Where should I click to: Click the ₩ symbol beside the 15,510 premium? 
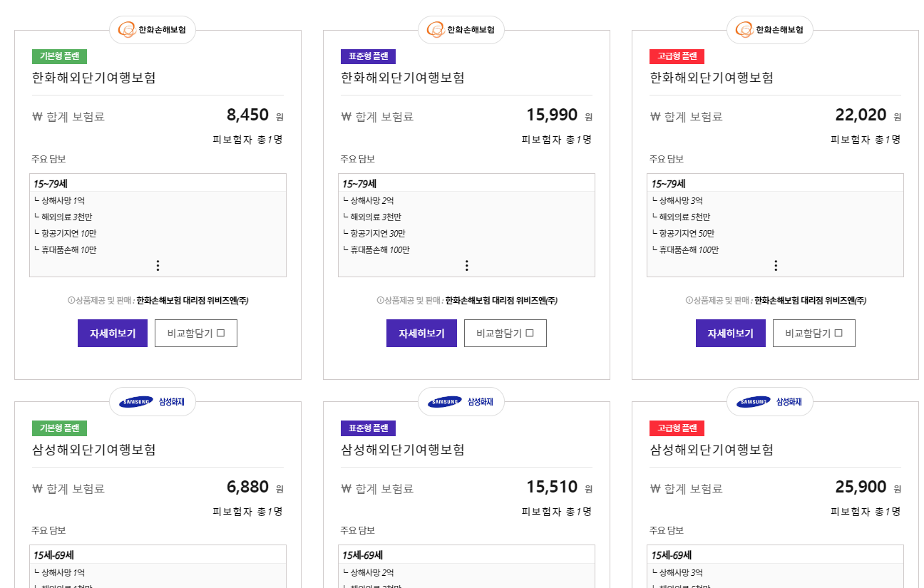pos(346,489)
